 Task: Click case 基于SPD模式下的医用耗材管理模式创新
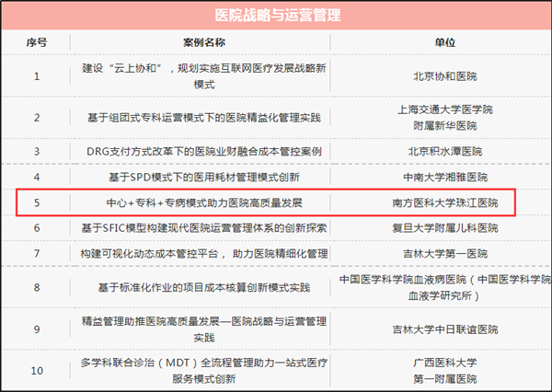point(204,177)
